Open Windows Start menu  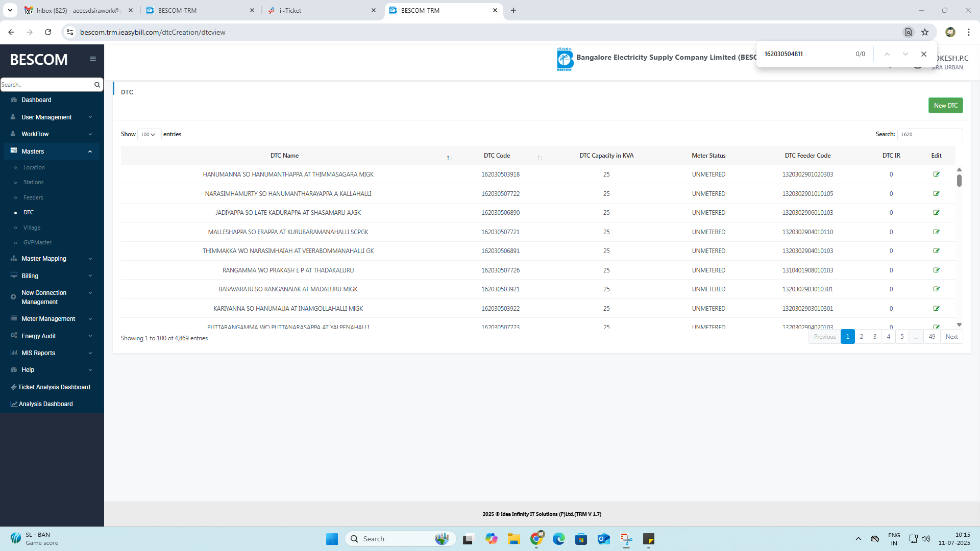(332, 539)
